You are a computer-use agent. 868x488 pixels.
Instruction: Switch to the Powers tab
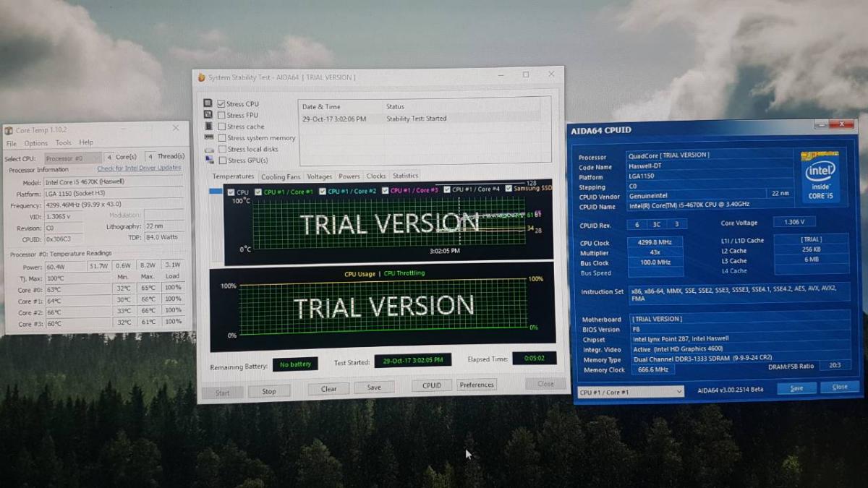tap(349, 176)
